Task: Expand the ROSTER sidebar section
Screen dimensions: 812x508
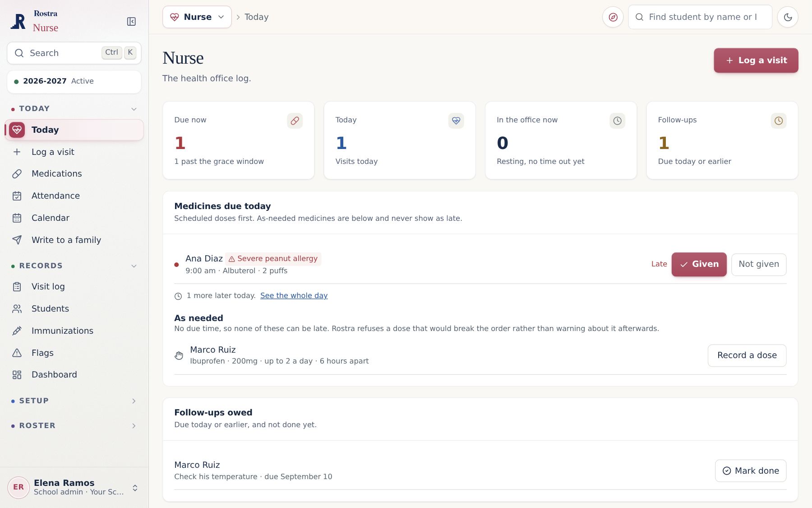Action: tap(134, 426)
